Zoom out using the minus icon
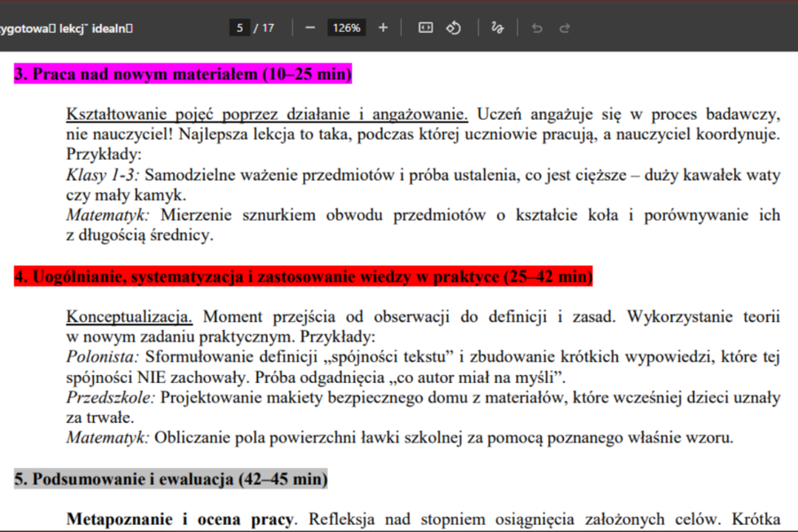Screen dimensions: 798x532 (x=309, y=27)
